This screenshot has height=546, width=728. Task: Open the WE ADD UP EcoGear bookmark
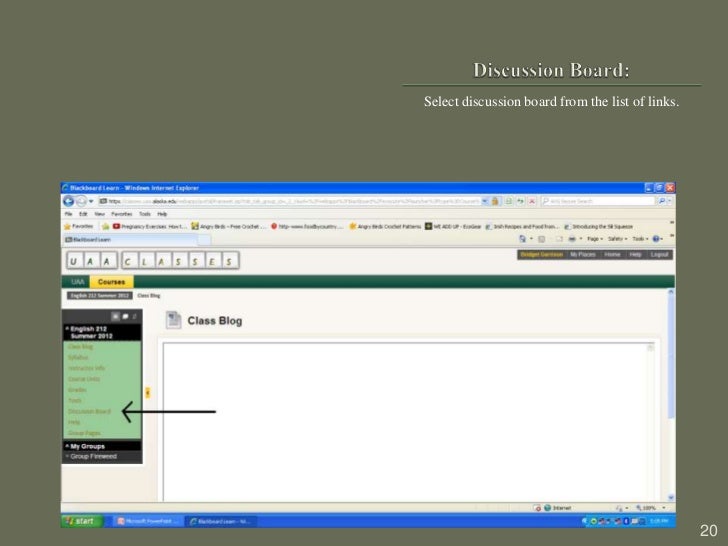[453, 226]
